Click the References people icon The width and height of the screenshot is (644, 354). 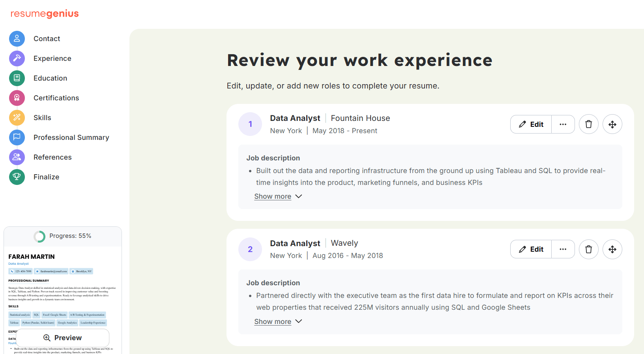coord(17,157)
